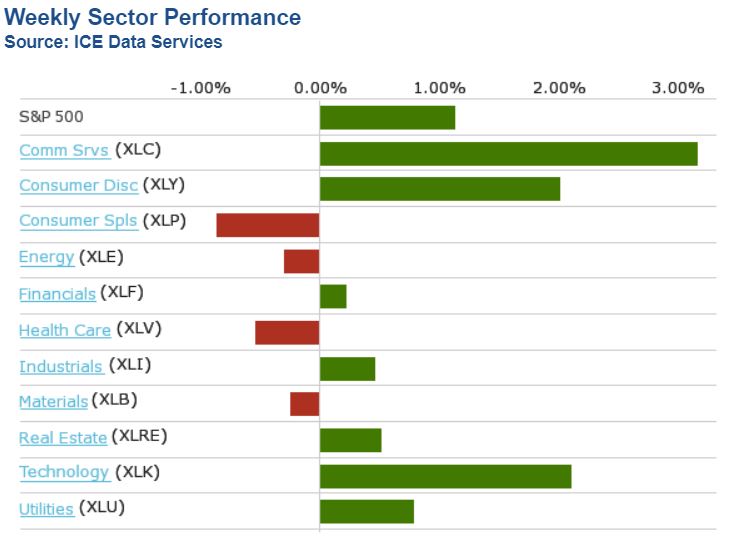This screenshot has width=732, height=542.
Task: Click the Consumer Spls (XLP) red bar
Action: coord(268,225)
